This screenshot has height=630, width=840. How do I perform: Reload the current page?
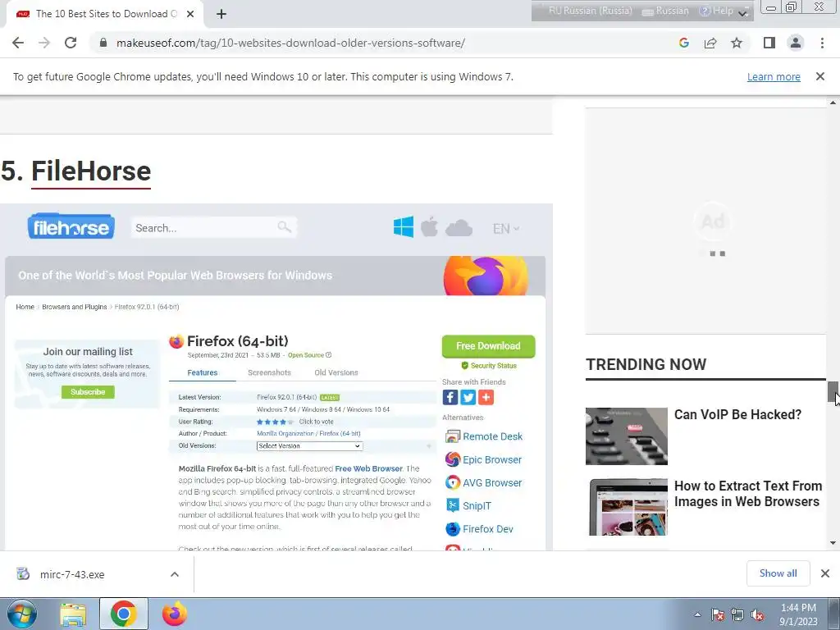coord(71,43)
